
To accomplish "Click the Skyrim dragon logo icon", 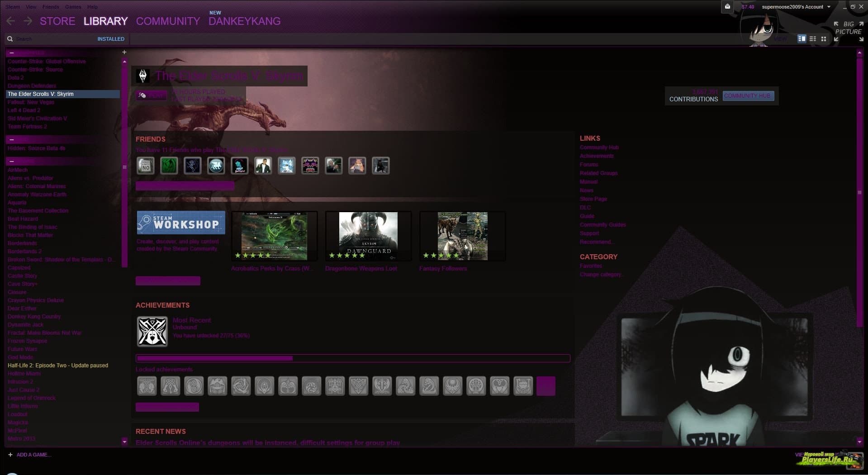I will pyautogui.click(x=143, y=76).
